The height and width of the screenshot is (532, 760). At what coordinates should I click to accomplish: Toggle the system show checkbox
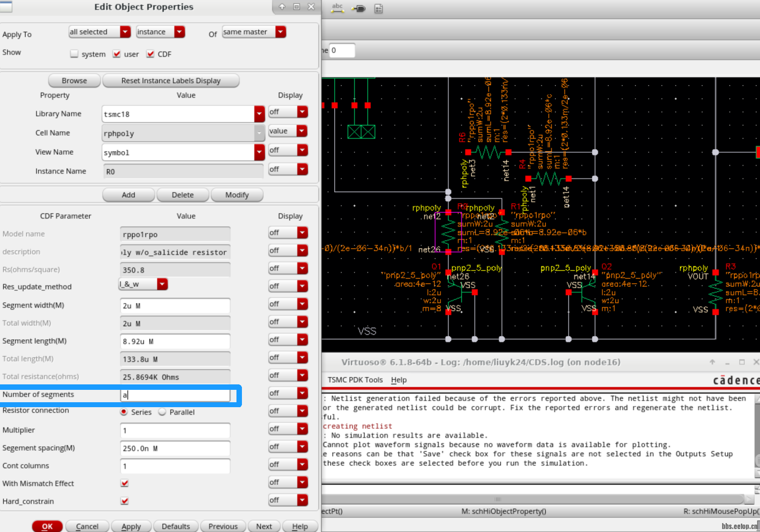(74, 54)
